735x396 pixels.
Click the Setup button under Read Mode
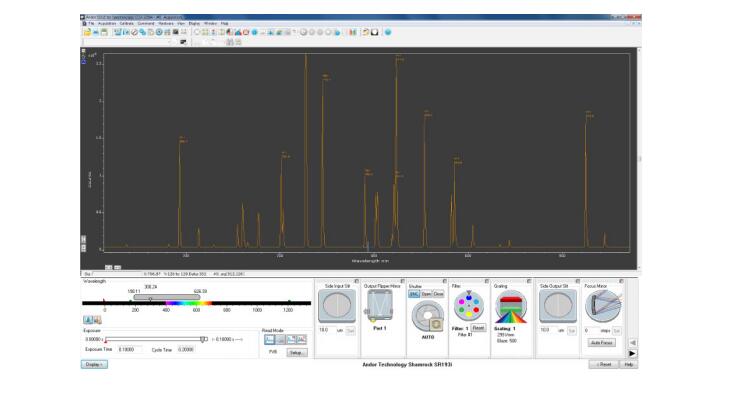(297, 352)
